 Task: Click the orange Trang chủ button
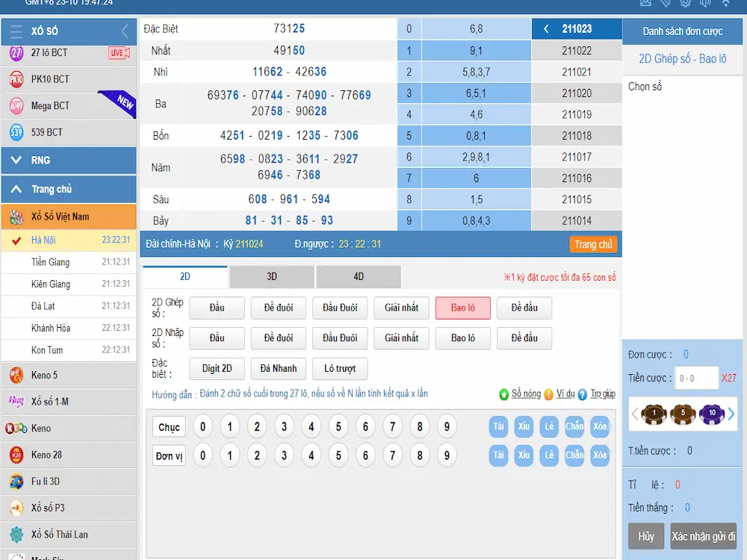click(593, 244)
